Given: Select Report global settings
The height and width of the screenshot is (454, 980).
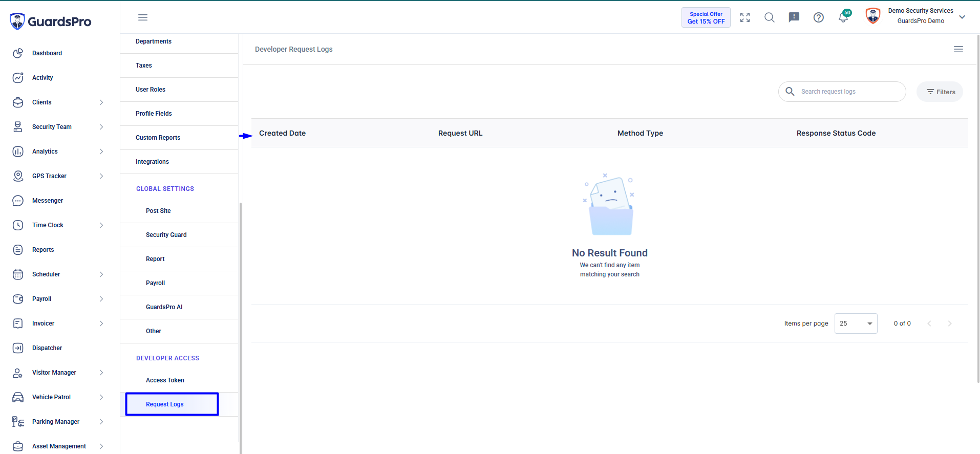Looking at the screenshot, I should tap(179, 259).
